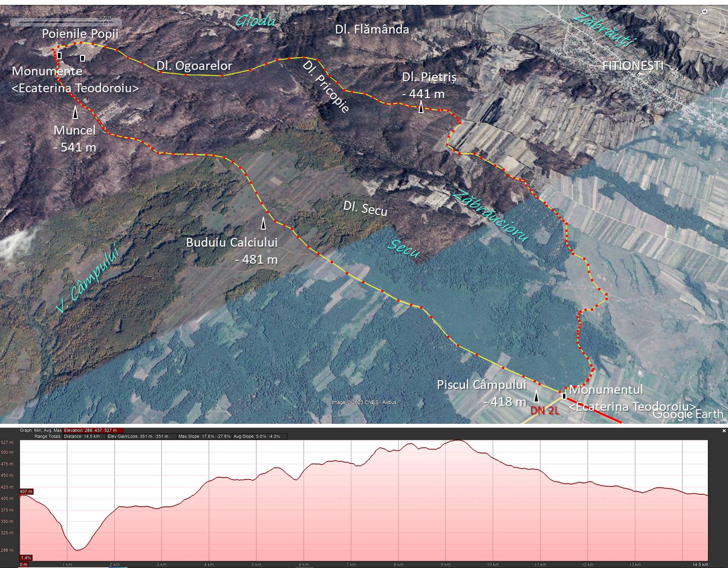
Task: Select the Ecaterina Teodoroiu monument marker near DN 2L
Action: 564,396
